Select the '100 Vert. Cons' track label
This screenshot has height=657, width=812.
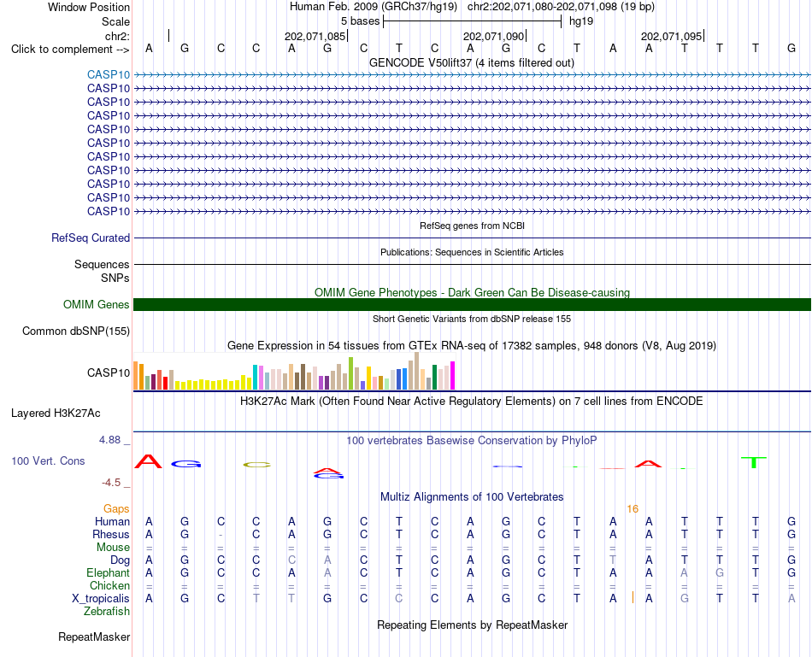48,460
